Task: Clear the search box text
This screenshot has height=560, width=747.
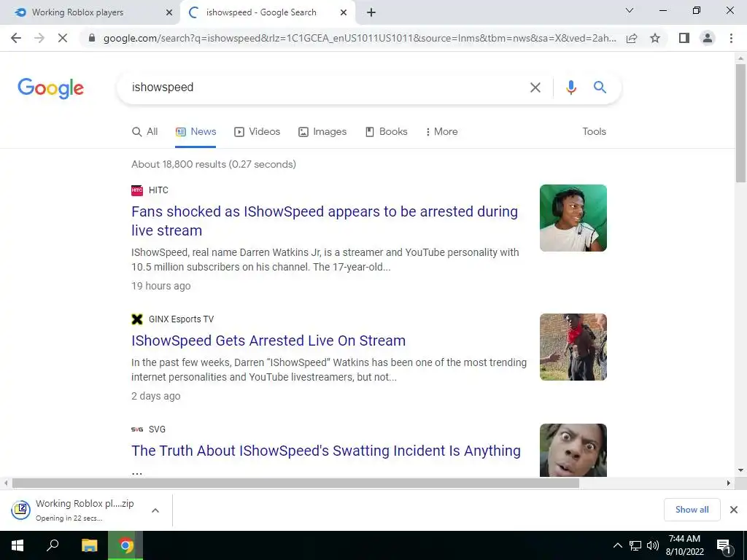Action: (x=535, y=87)
